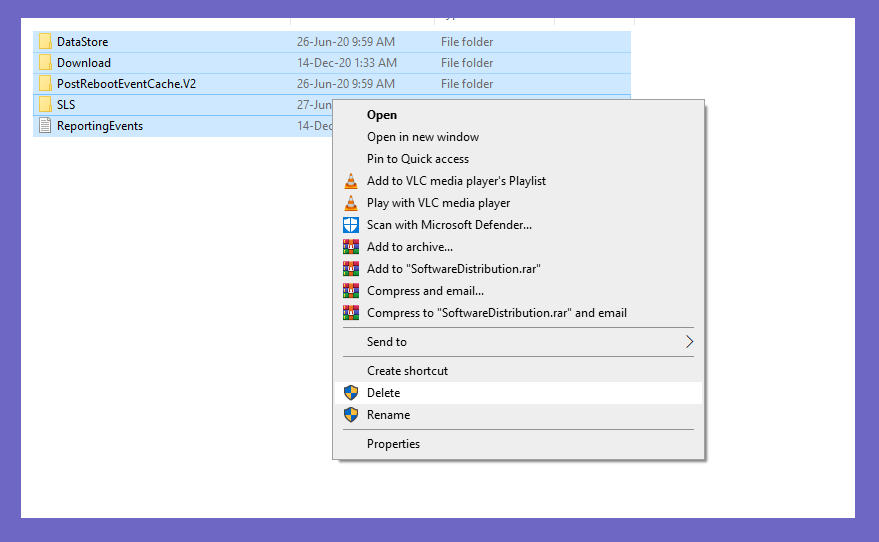Choose Open in new window

tap(518, 137)
